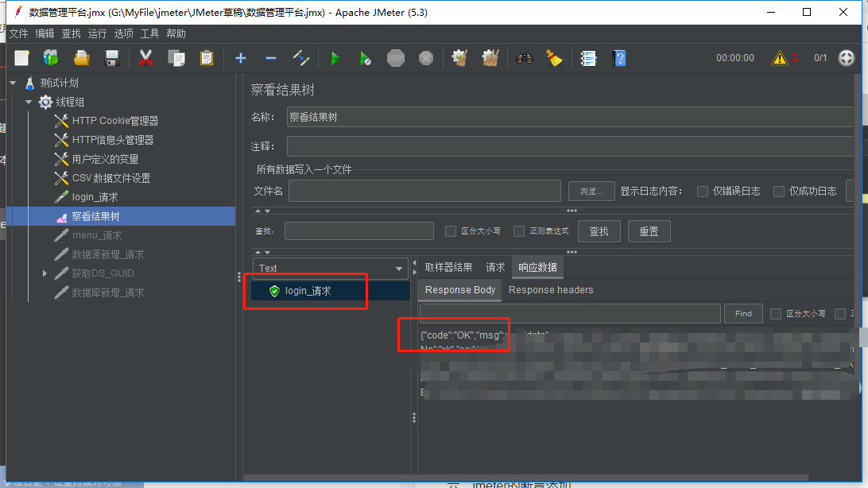Switch to the 请求 tab
Screen dimensions: 868x488
click(495, 268)
